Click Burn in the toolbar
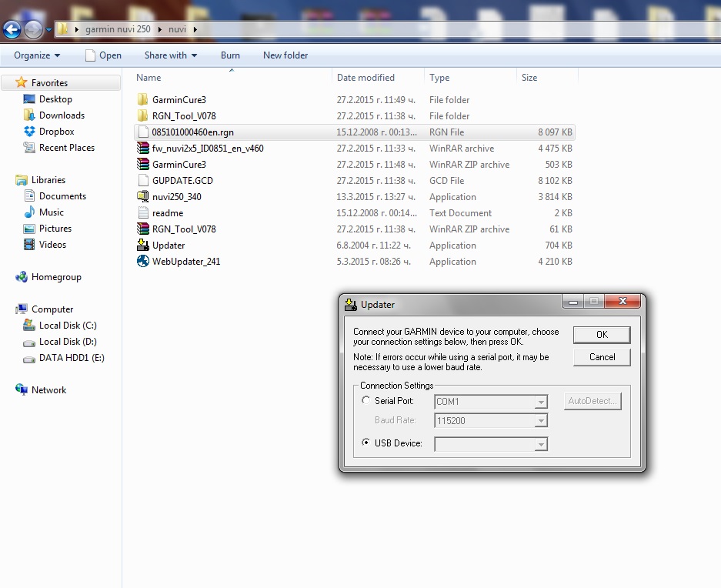 point(230,55)
